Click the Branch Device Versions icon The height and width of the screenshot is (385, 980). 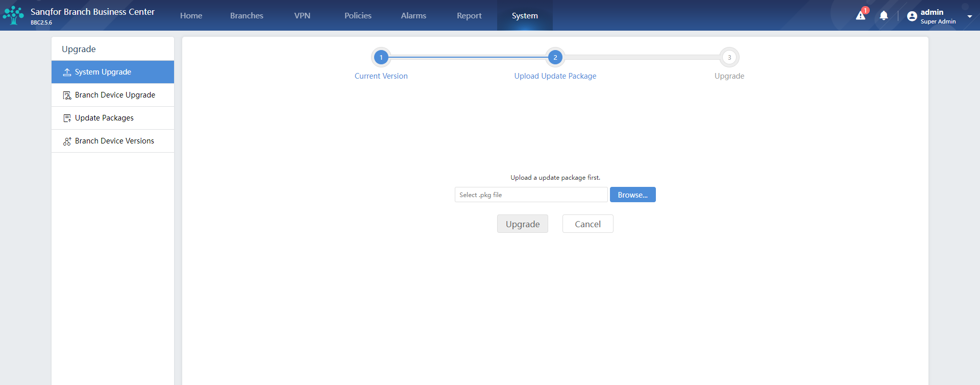[67, 141]
